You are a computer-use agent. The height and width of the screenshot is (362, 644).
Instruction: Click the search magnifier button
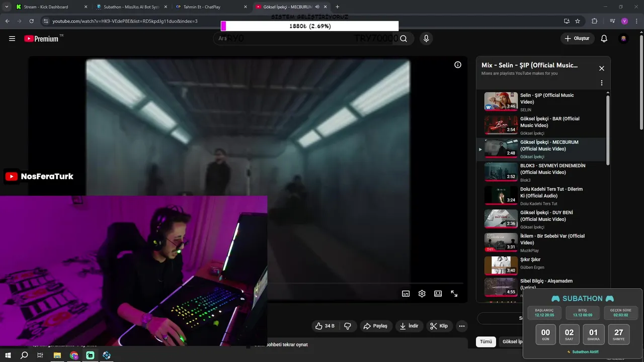pos(404,39)
